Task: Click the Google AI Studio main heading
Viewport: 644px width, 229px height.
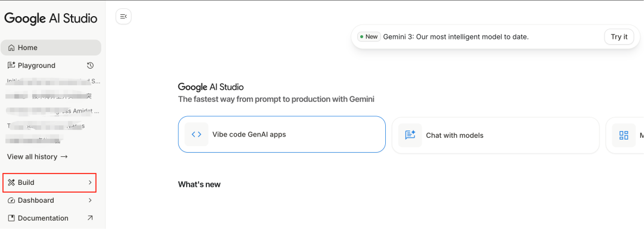Action: (x=210, y=87)
